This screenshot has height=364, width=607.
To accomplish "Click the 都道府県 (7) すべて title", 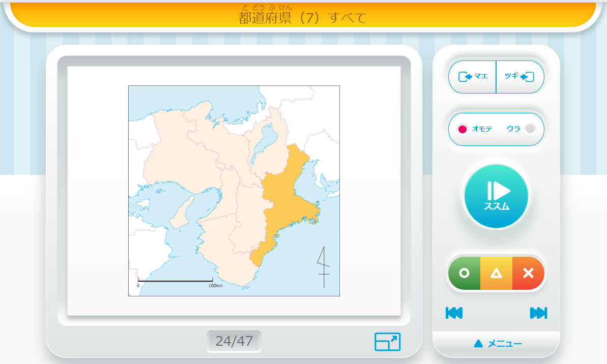I will (303, 18).
